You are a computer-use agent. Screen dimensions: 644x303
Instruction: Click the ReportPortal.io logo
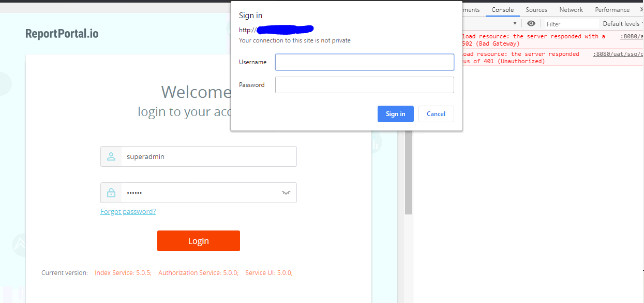[62, 33]
